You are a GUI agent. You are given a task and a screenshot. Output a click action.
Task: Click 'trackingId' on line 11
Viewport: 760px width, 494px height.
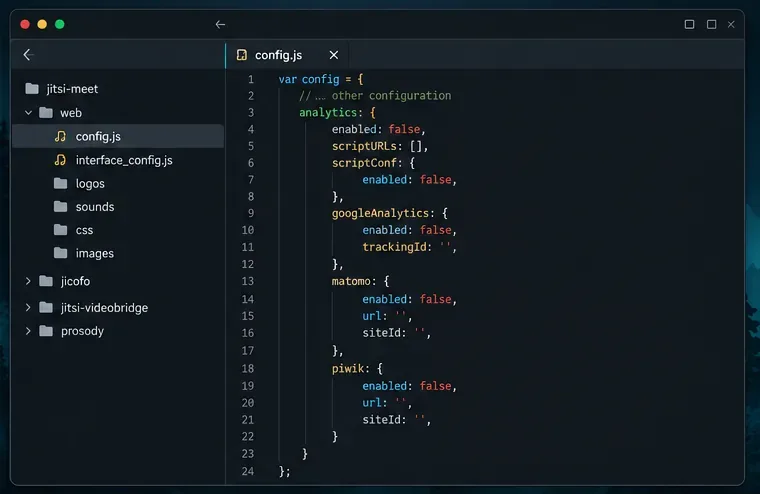pos(395,247)
